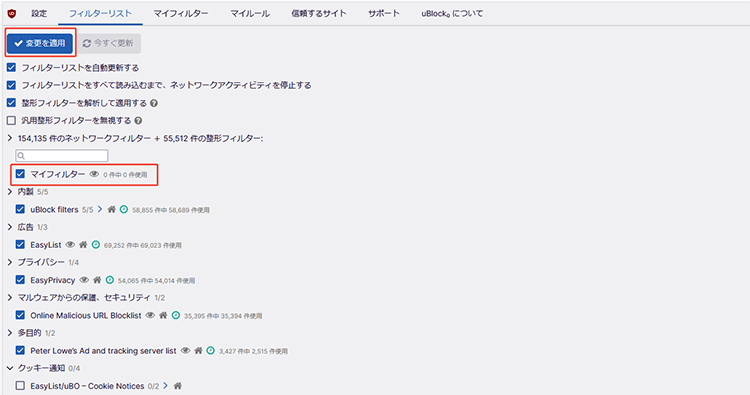Screen dimensions: 750x395
Task: Uncheck the uBlock filters checkbox
Action: pos(20,209)
